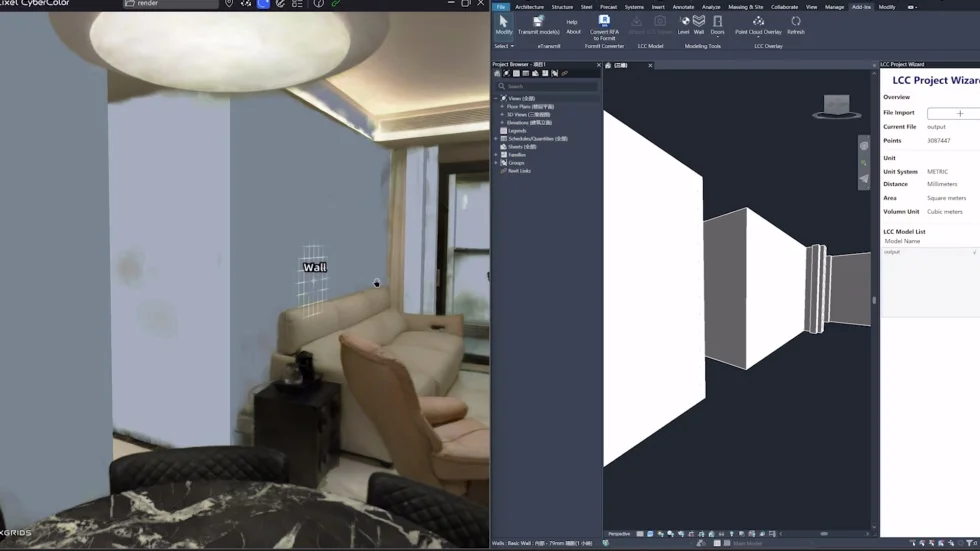Click the search magnifier in Project Browser
Image resolution: width=980 pixels, height=551 pixels.
pos(501,86)
